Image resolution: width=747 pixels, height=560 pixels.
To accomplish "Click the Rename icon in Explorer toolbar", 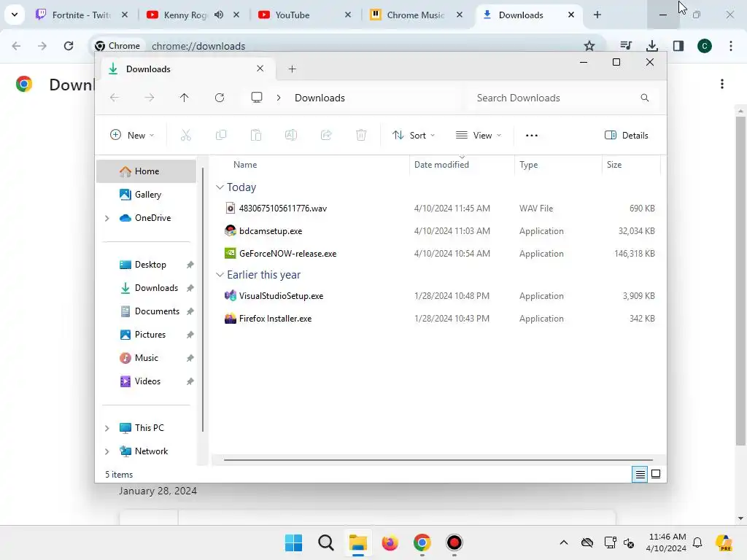I will [x=291, y=135].
